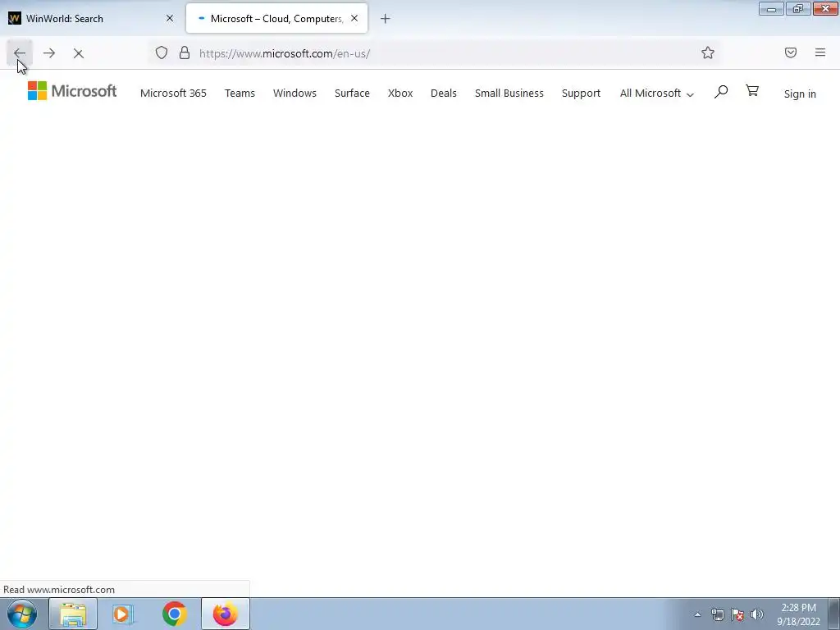The image size is (840, 630).
Task: Close the WinWorld: Search tab
Action: click(x=170, y=18)
